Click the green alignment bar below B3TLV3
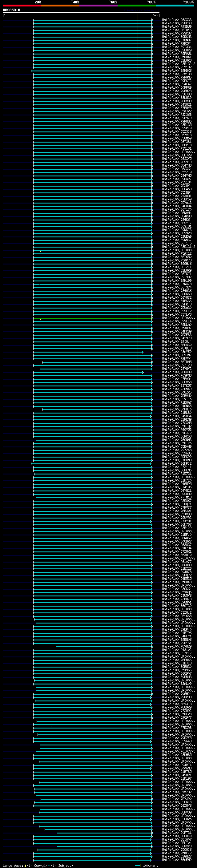This screenshot has width=197, height=868. click(93, 318)
